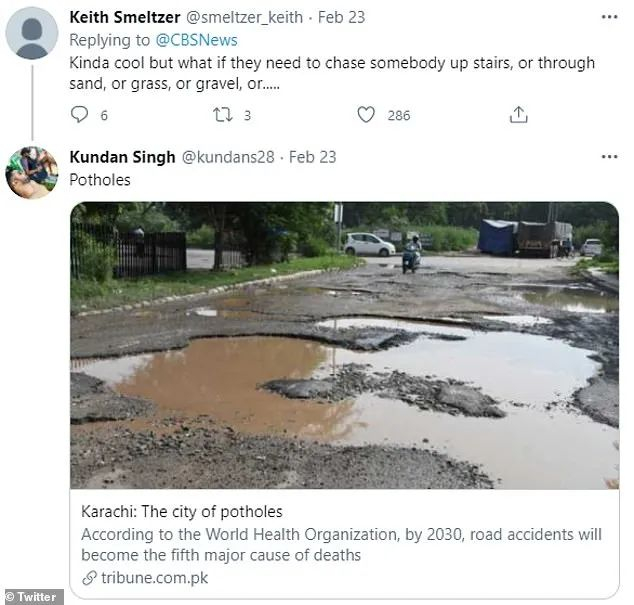Click the reply icon under Keith's tweet

[x=80, y=115]
